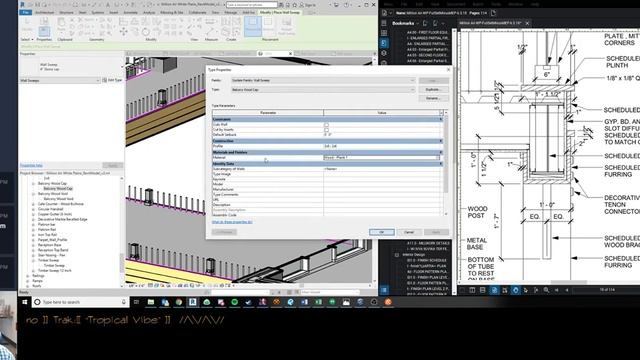Choose the Rotate tool in Modify panel
The width and height of the screenshot is (640, 360).
(146, 31)
